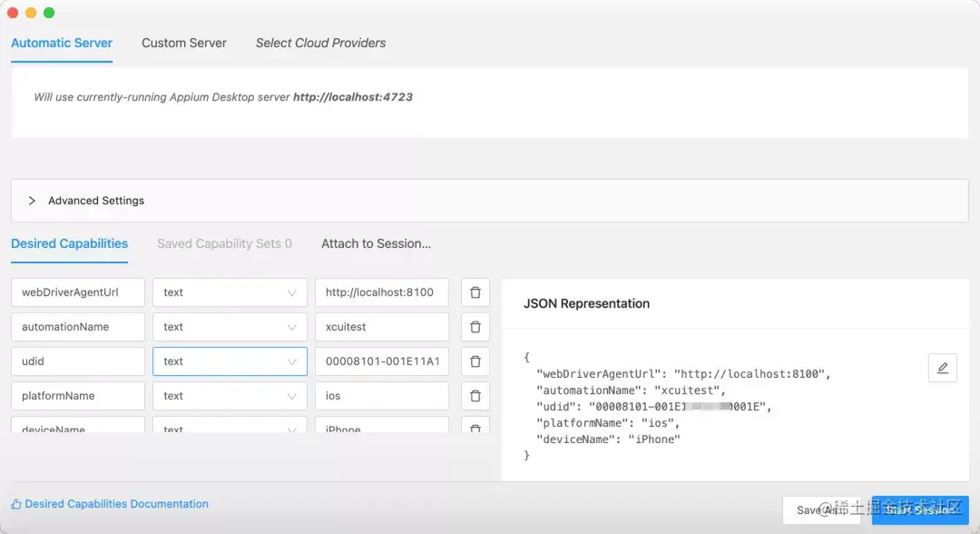Expand the Advanced Settings section
This screenshot has height=534, width=980.
33,201
